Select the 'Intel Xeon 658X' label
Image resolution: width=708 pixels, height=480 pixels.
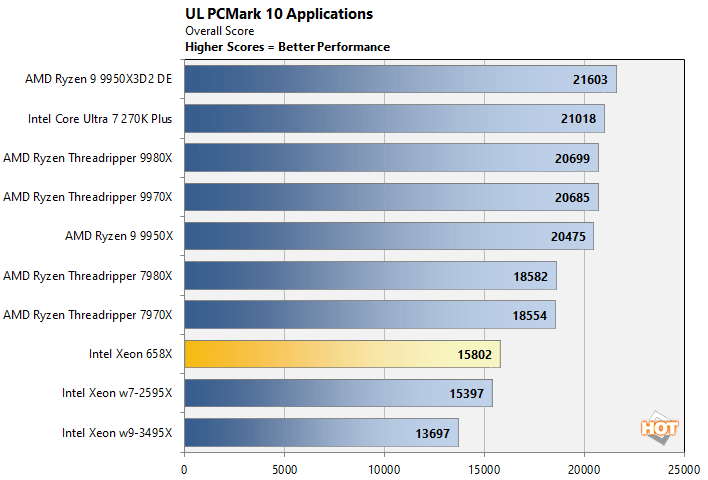click(130, 354)
